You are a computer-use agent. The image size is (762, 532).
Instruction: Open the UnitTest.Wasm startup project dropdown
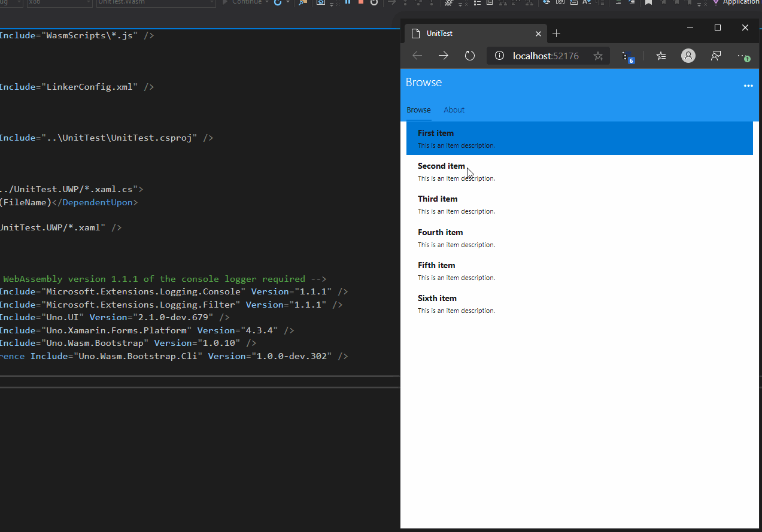click(x=156, y=2)
